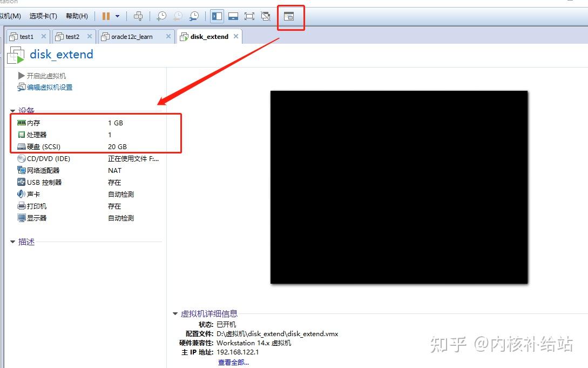The height and width of the screenshot is (368, 588).
Task: Open the suspend button dropdown arrow
Action: (117, 16)
